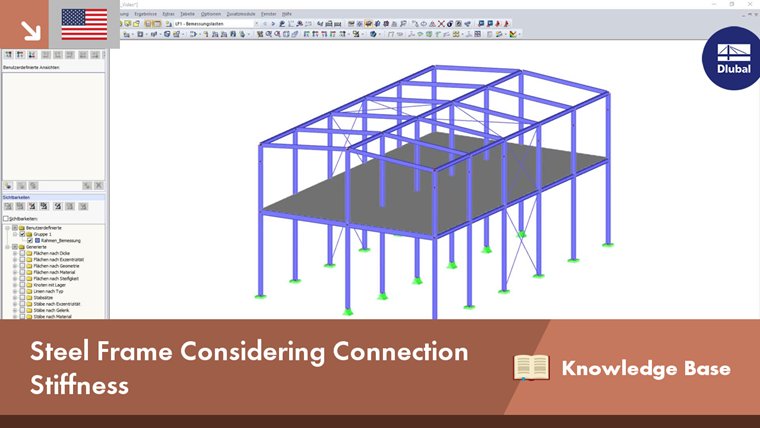Uncheck the Gruppe 1 checkbox
The height and width of the screenshot is (428, 760).
coord(22,234)
